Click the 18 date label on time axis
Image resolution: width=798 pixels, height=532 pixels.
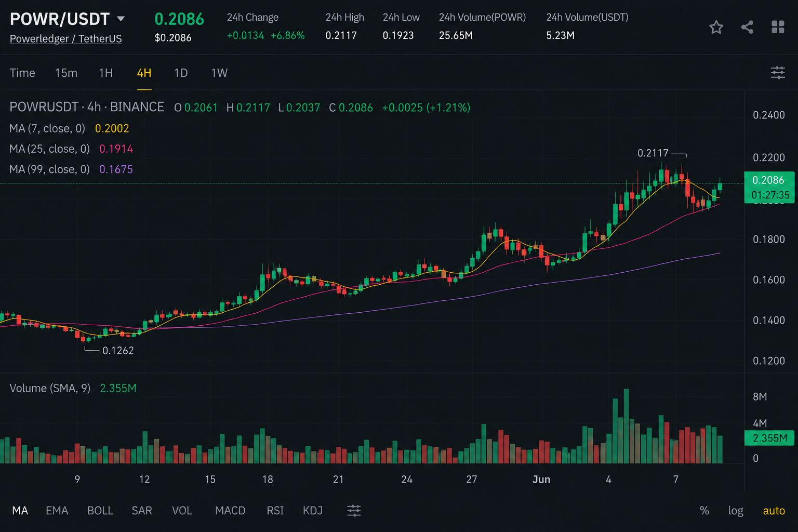268,479
